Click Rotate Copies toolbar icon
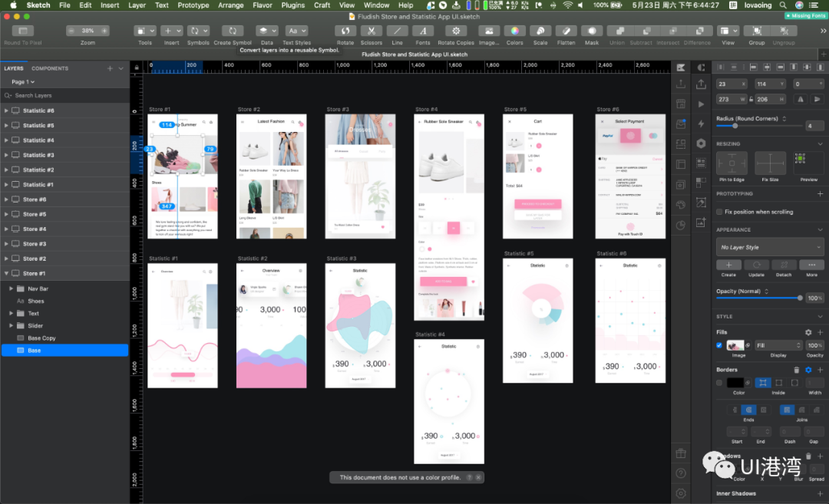829x504 pixels. [456, 31]
